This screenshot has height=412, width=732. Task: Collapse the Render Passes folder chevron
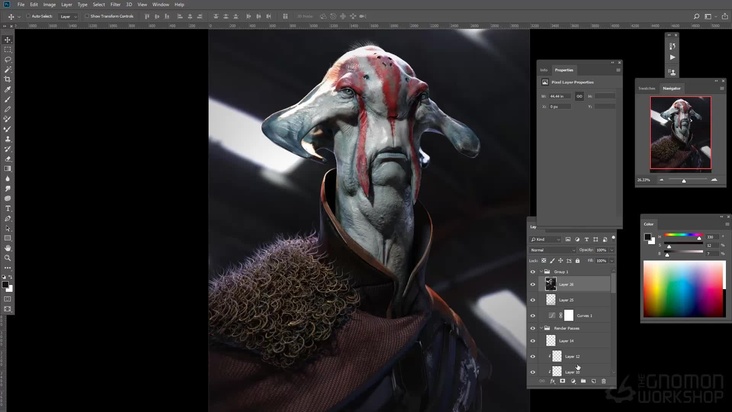(541, 328)
